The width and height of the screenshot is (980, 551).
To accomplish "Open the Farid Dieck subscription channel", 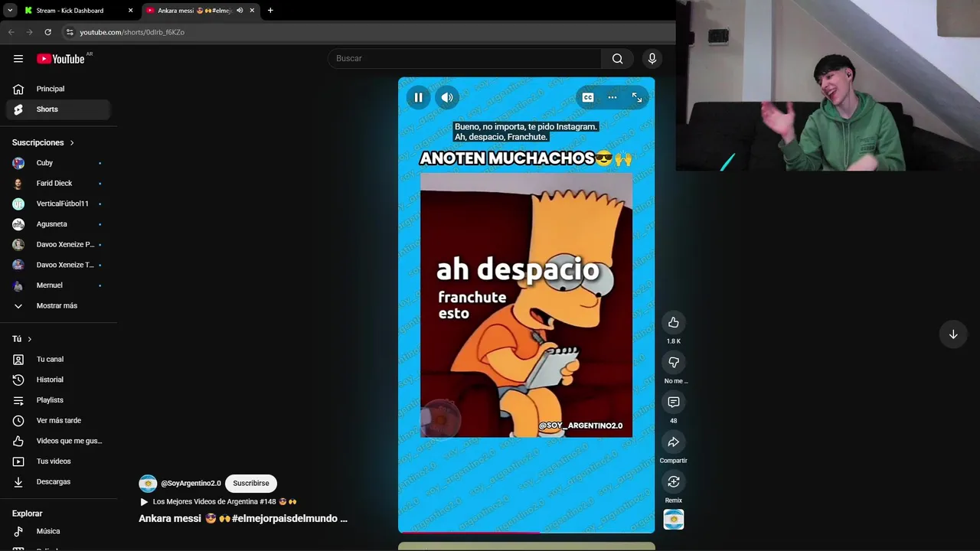I will [59, 183].
